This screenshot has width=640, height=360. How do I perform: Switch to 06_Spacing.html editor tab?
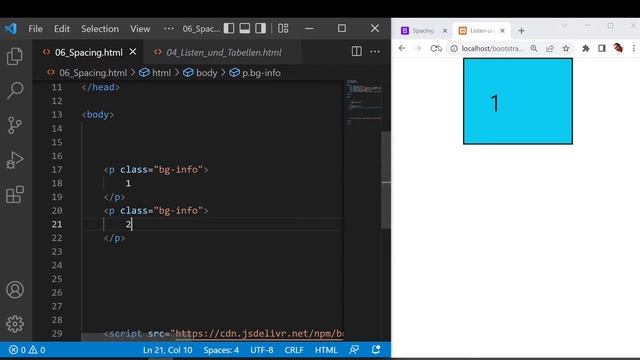coord(89,52)
